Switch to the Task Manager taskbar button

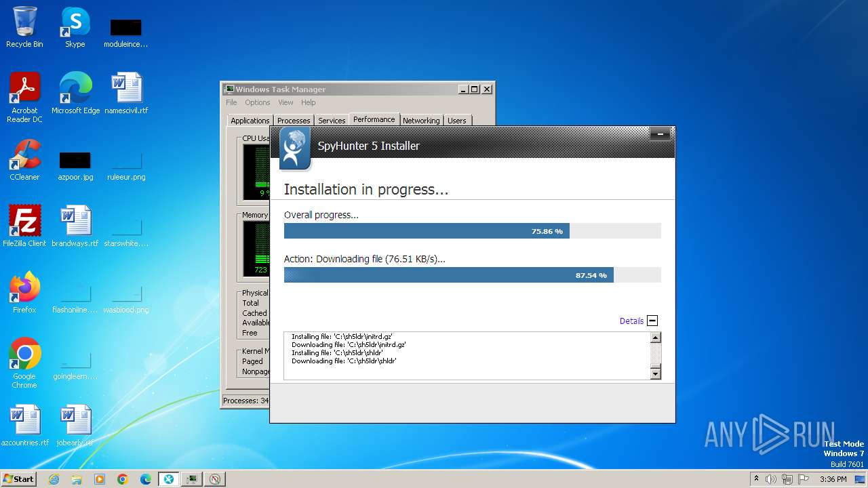pyautogui.click(x=192, y=479)
